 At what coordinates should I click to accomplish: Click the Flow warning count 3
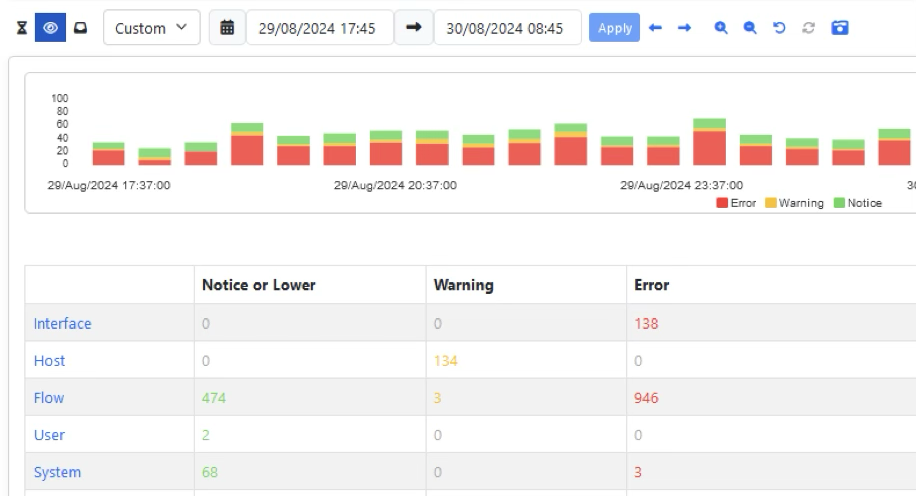[x=438, y=398]
